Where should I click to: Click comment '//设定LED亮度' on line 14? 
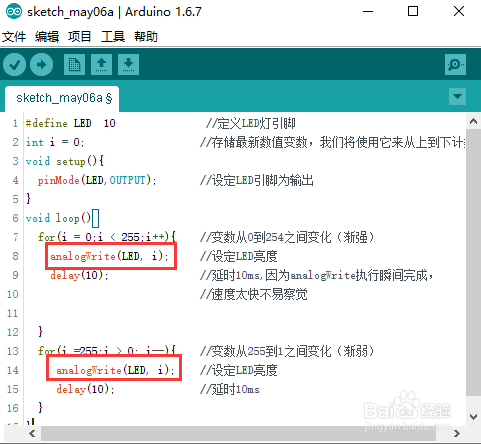coord(239,370)
